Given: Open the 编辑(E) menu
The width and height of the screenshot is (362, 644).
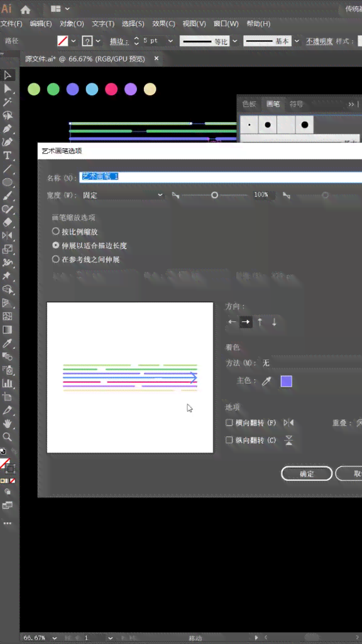Looking at the screenshot, I should click(41, 24).
